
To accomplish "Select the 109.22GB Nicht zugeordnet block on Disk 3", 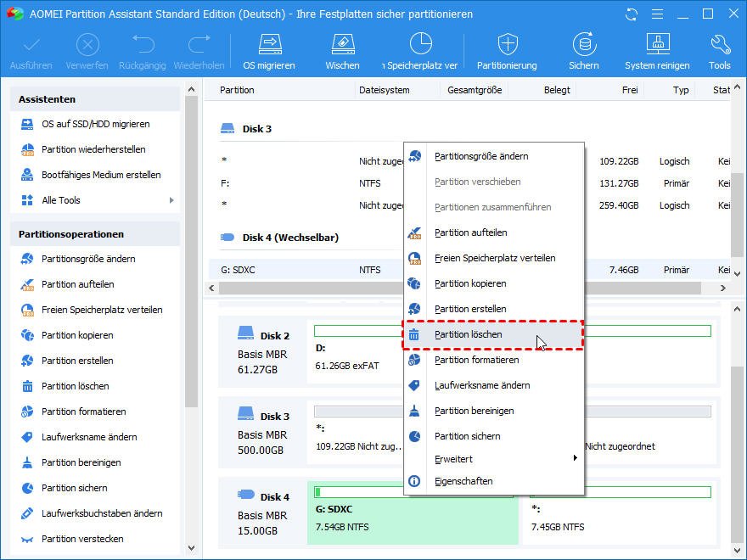I will pyautogui.click(x=358, y=433).
